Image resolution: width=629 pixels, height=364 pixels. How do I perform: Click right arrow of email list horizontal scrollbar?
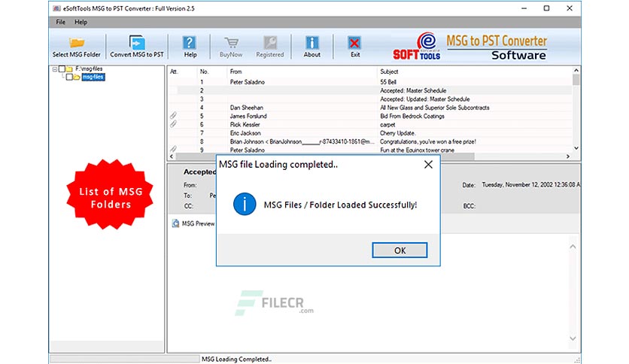568,156
